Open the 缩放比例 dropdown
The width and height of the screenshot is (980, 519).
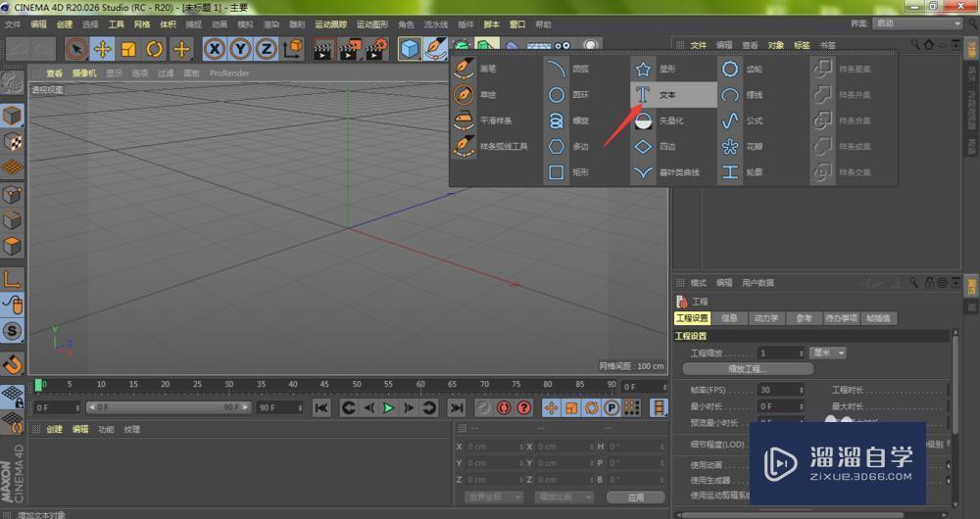564,497
